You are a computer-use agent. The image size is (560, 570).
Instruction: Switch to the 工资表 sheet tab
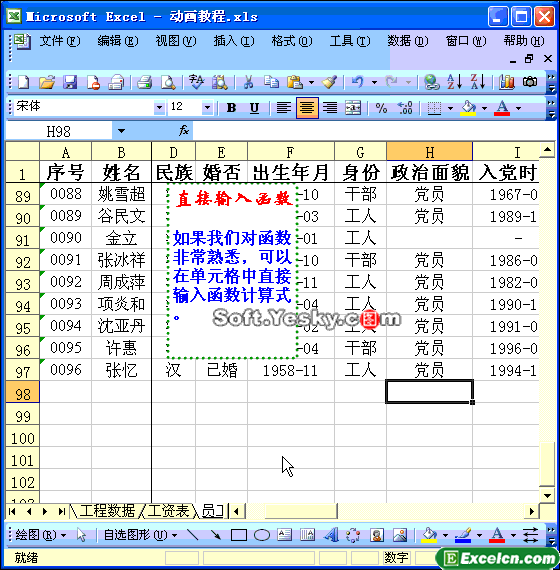(168, 511)
